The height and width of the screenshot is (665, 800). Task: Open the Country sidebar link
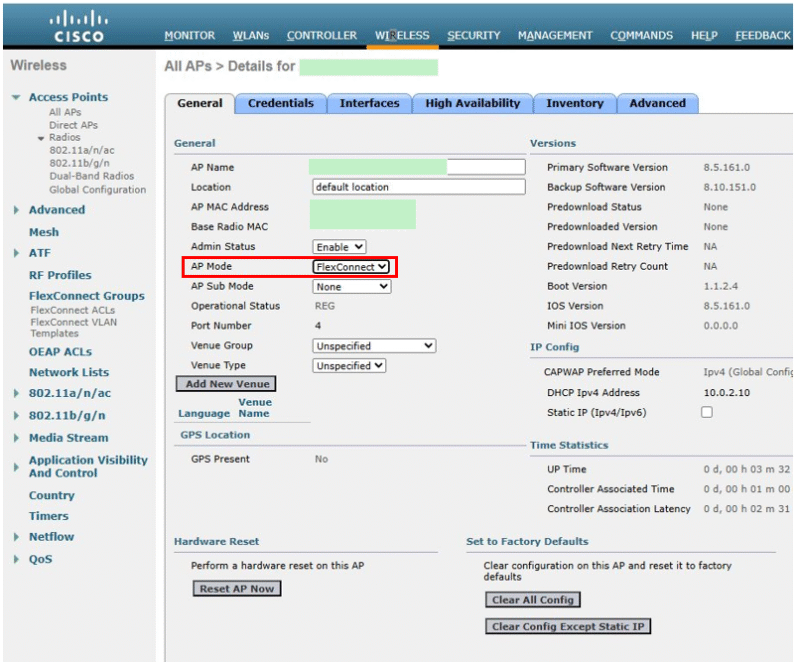tap(52, 496)
